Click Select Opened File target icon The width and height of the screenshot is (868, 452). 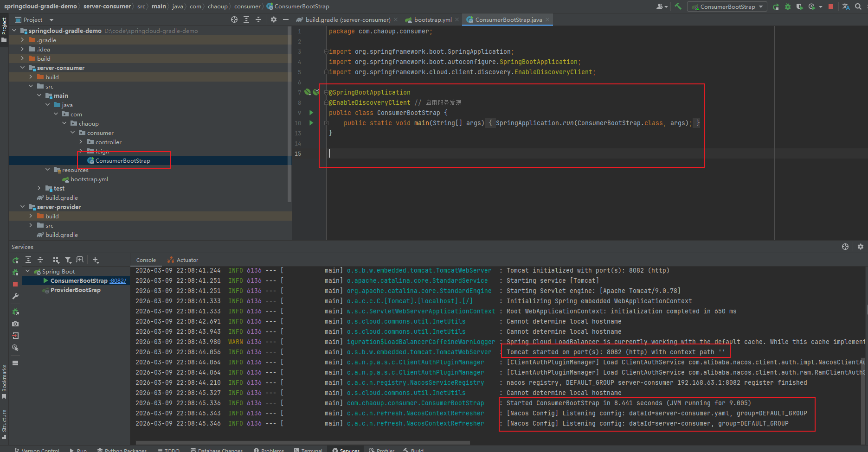tap(234, 19)
